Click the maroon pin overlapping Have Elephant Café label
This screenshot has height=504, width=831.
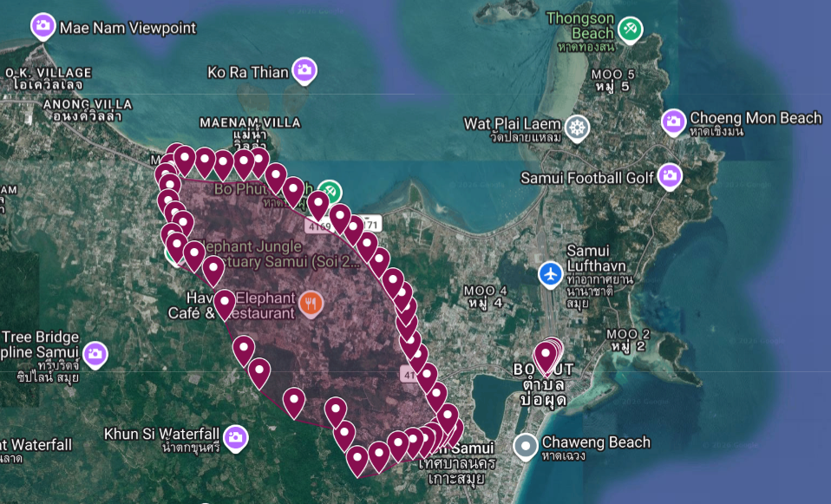pos(225,304)
